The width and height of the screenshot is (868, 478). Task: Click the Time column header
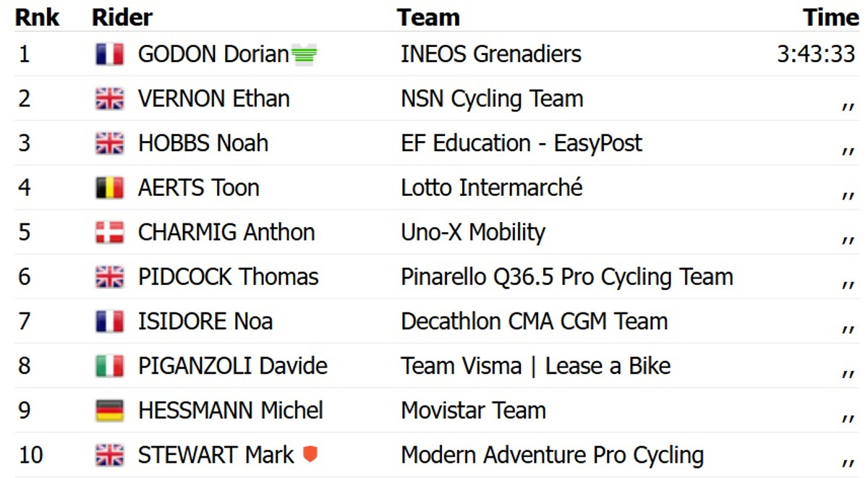(x=830, y=17)
